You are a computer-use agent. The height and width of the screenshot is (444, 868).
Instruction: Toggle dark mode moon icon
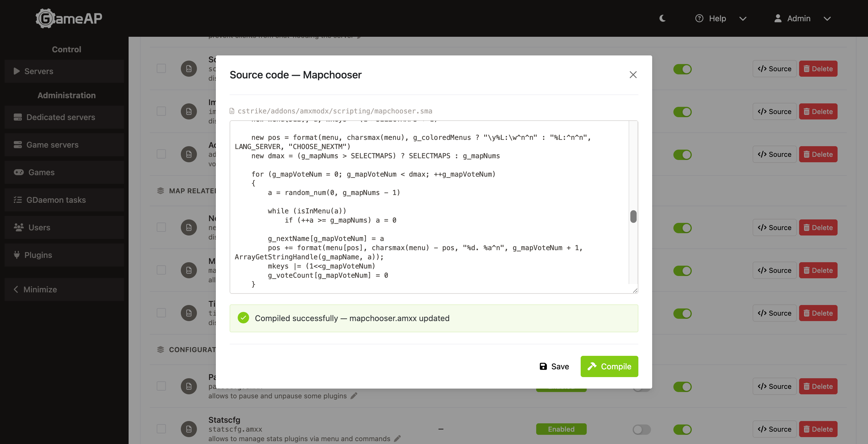click(x=662, y=18)
